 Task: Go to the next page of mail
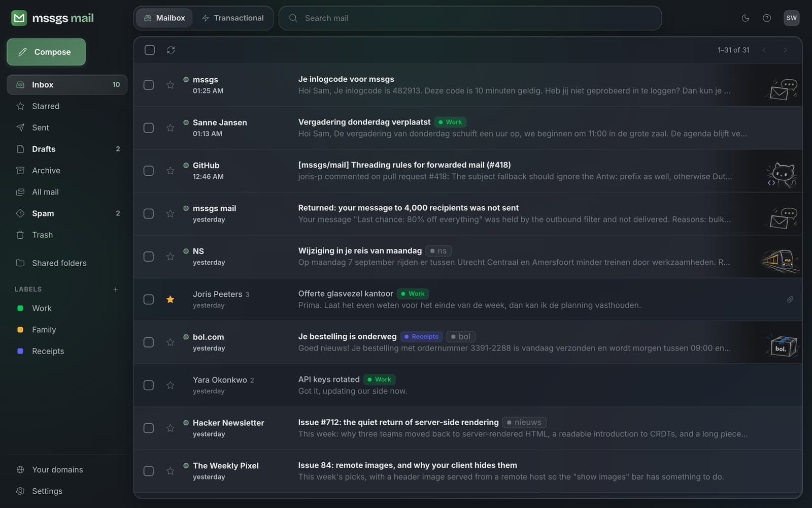pos(785,50)
